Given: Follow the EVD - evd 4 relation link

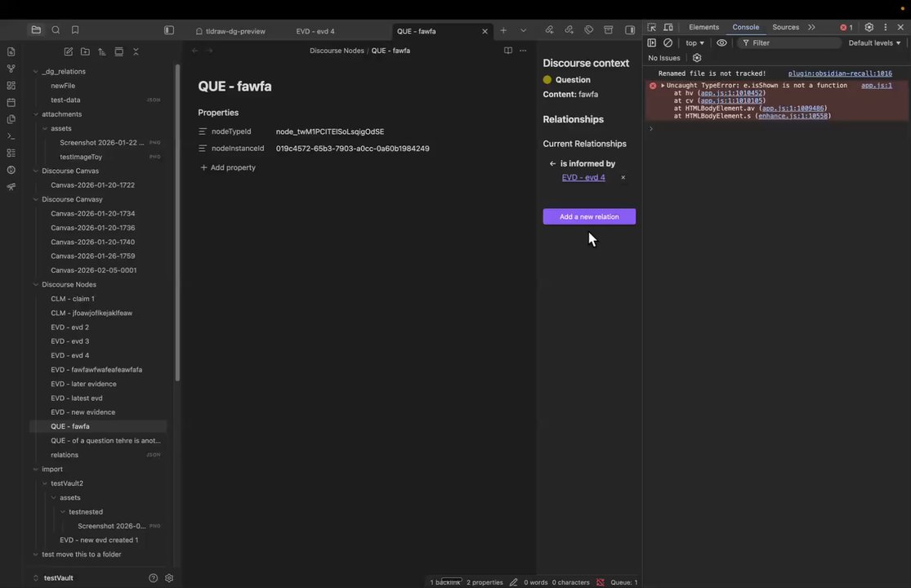Looking at the screenshot, I should tap(583, 177).
